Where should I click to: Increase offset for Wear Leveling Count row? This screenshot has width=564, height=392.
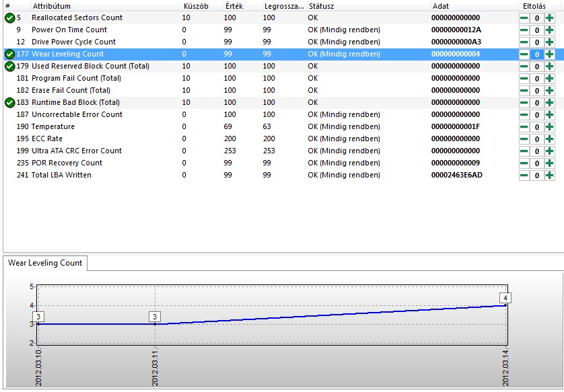click(549, 54)
